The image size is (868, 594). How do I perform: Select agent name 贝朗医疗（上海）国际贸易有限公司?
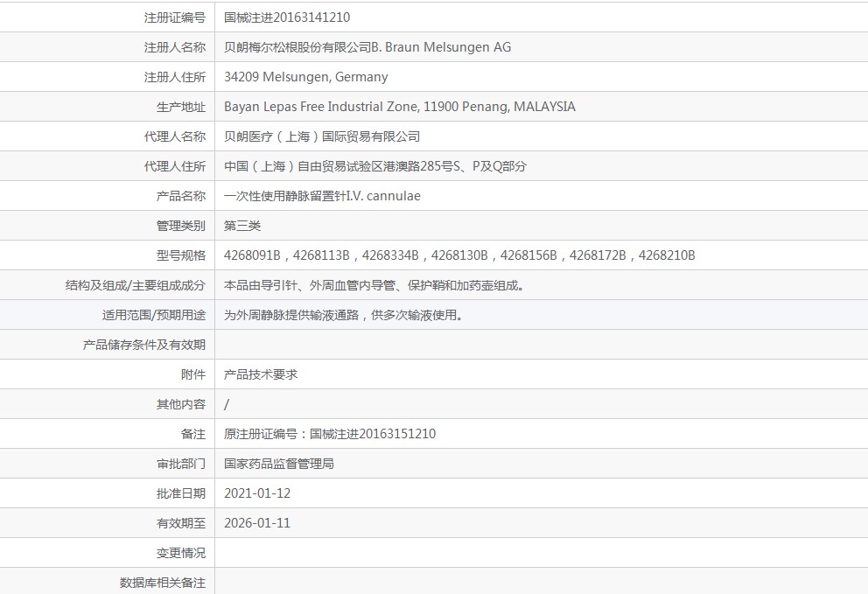322,136
